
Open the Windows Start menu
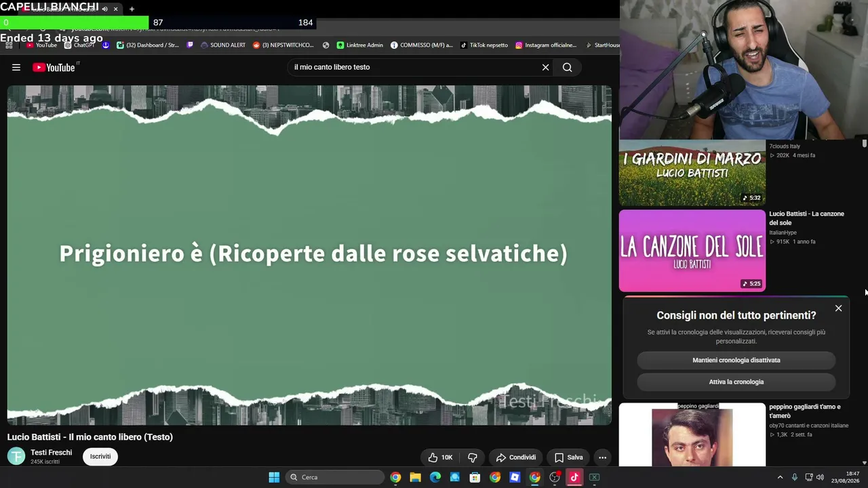(274, 477)
